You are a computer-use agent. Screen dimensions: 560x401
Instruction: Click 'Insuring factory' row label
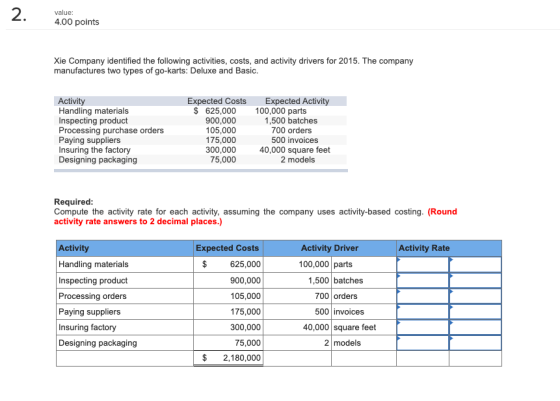point(88,327)
